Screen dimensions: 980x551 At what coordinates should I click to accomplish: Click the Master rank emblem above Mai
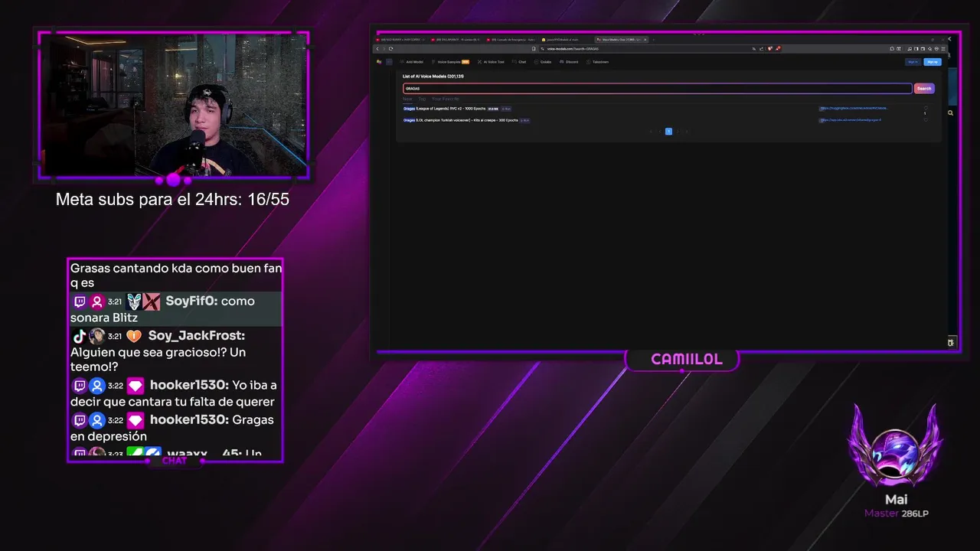click(896, 445)
